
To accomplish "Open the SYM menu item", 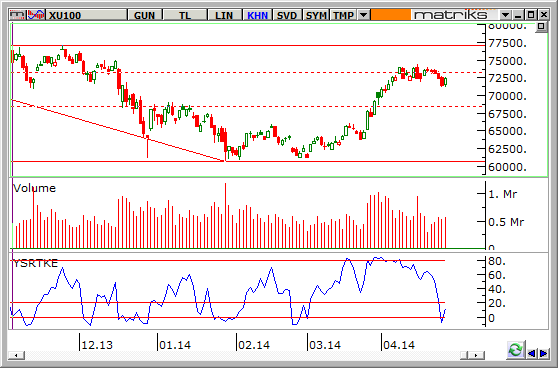I will point(316,15).
